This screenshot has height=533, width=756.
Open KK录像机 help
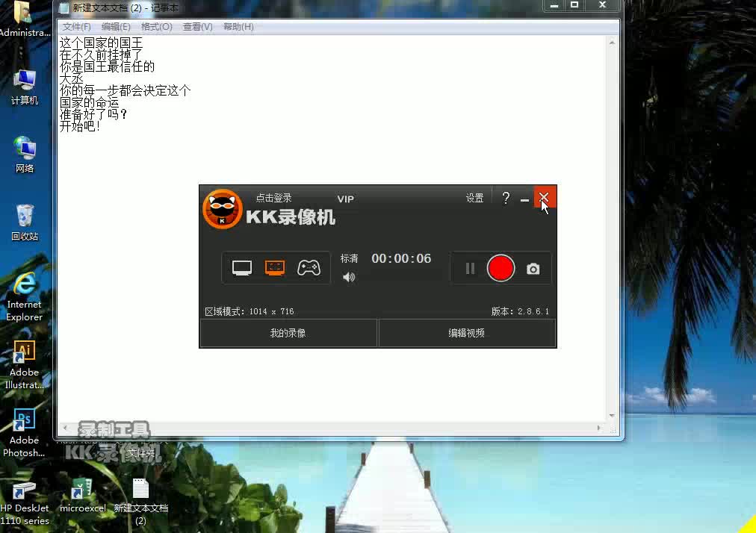pyautogui.click(x=506, y=198)
